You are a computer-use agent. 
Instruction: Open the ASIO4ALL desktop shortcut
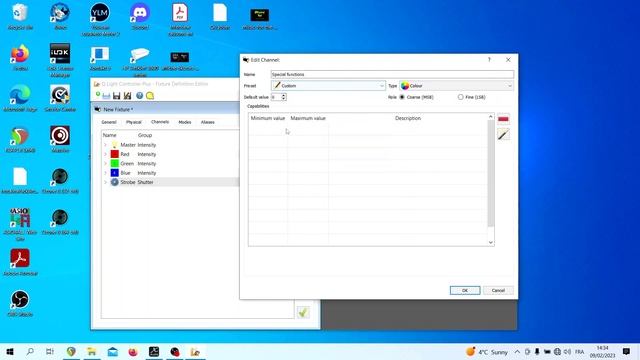pos(20,224)
